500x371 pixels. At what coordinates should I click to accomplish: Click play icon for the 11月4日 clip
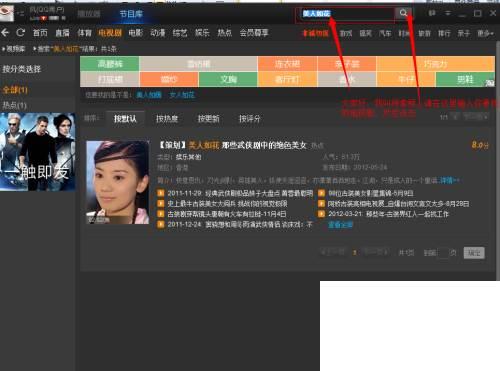(x=161, y=214)
